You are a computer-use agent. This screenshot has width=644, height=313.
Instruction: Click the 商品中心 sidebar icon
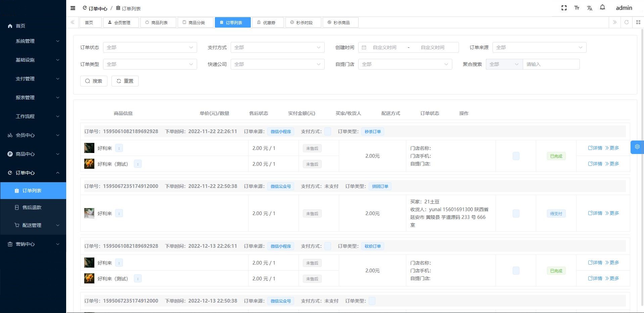(10, 154)
